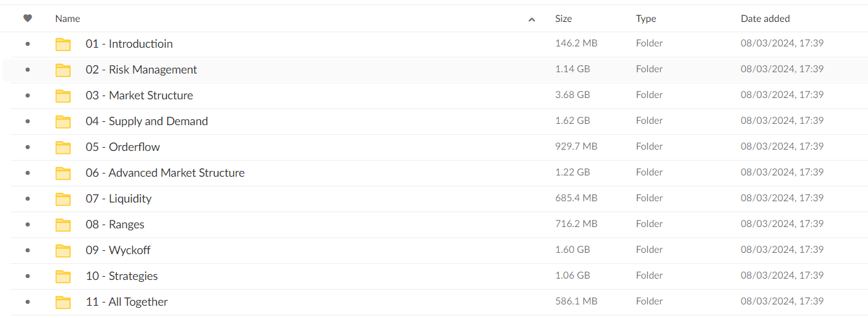Sort by the Name column header
Viewport: 868px width, 318px height.
(x=68, y=19)
